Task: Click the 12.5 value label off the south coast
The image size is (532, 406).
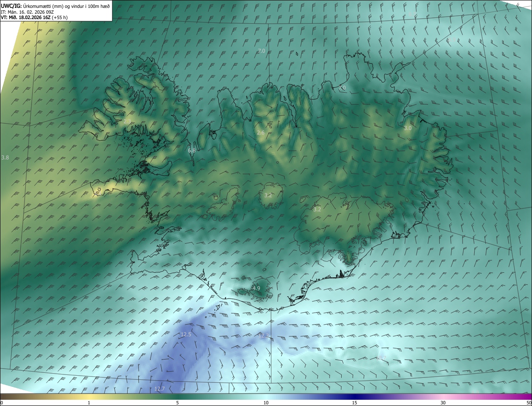Action: point(186,335)
